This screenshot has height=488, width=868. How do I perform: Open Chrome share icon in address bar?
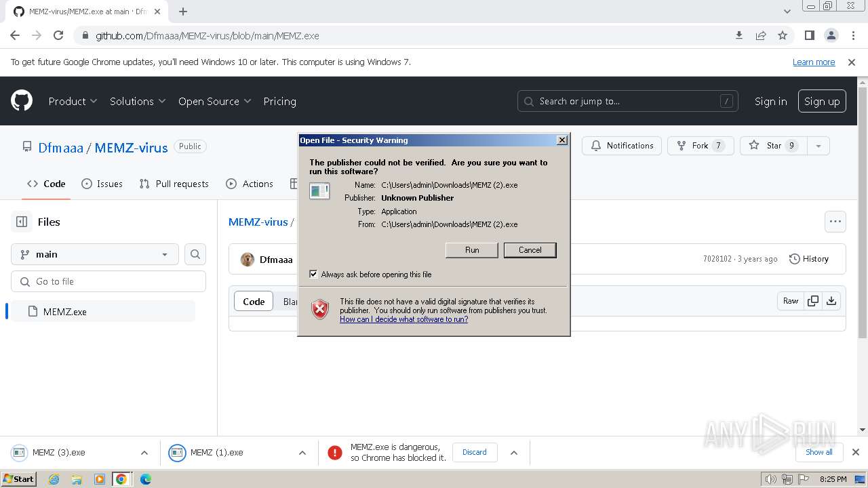pos(761,35)
